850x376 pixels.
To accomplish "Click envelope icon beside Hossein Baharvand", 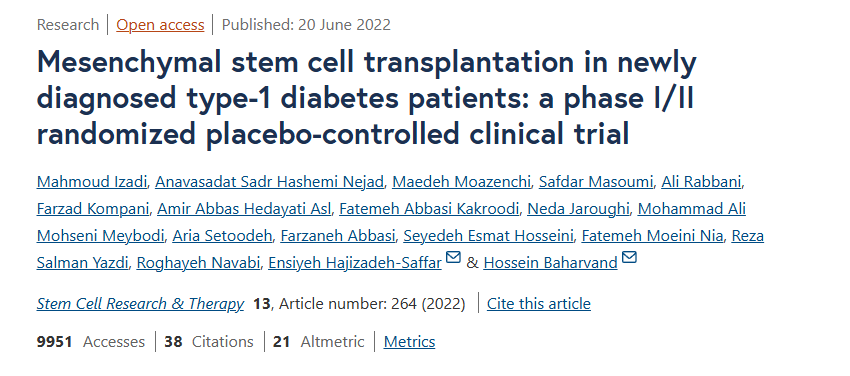I will (629, 257).
